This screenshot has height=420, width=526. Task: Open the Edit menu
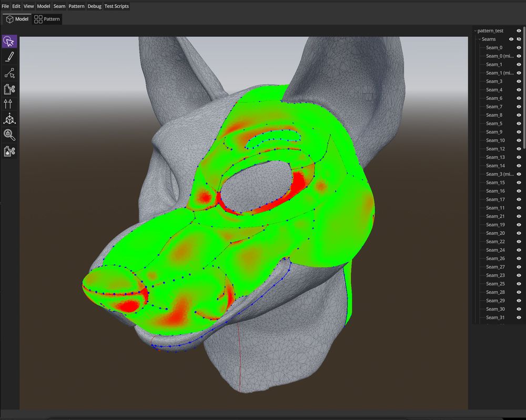16,6
